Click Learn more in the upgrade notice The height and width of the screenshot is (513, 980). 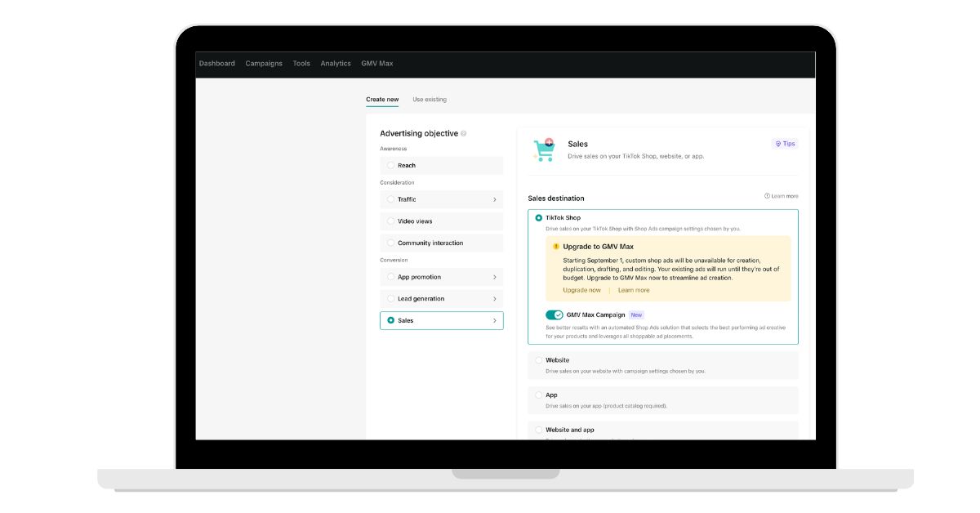(x=634, y=290)
